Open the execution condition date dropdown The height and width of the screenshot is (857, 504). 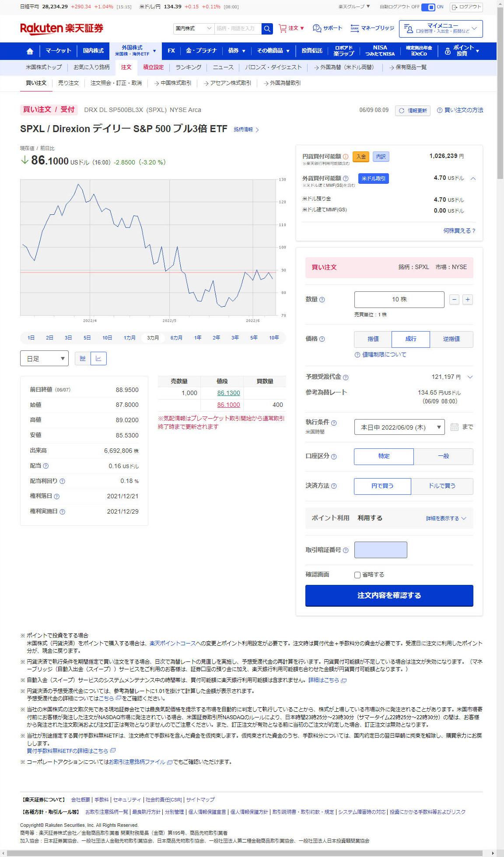399,427
